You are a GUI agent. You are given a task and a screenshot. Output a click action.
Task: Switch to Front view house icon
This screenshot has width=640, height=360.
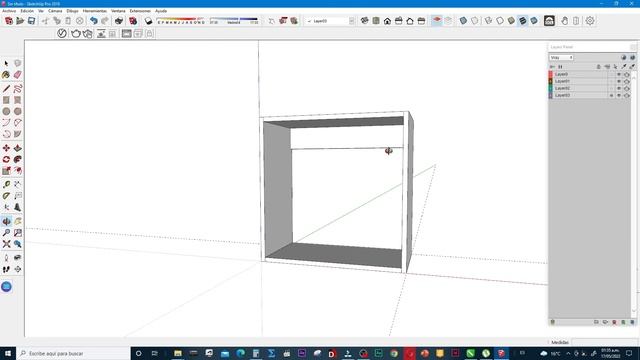pos(387,21)
